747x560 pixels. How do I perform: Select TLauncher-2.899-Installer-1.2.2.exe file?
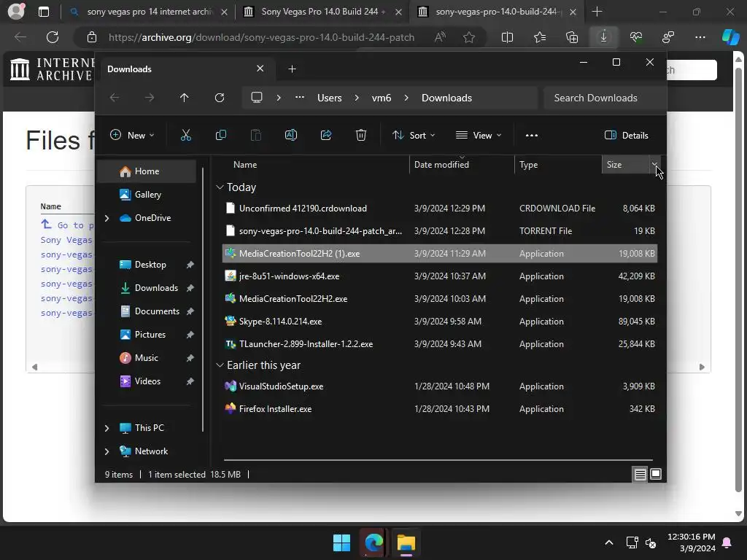point(440,344)
